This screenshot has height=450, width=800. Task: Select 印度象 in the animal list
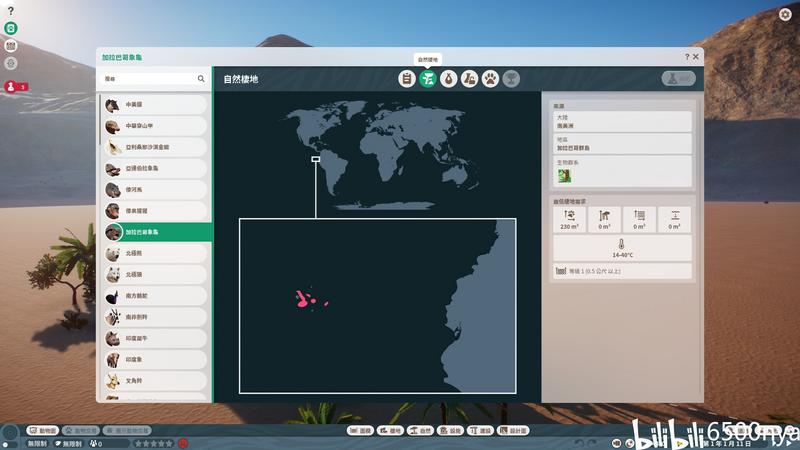(x=155, y=360)
